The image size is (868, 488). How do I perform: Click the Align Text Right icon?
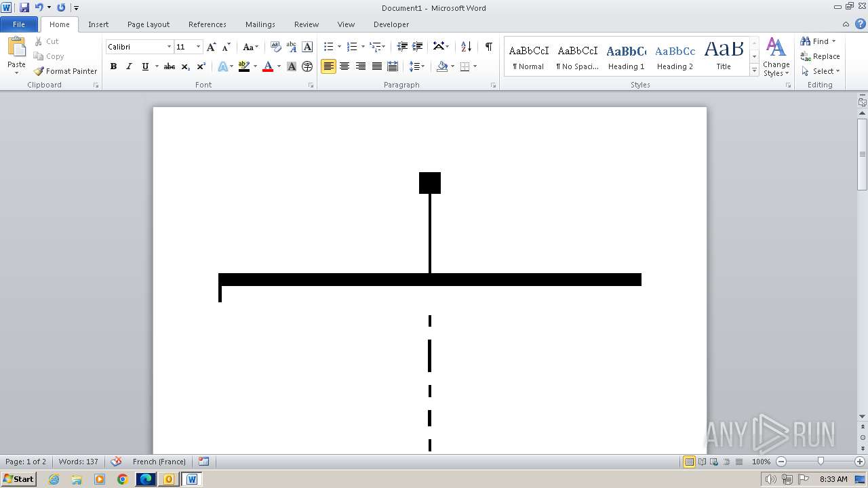point(361,66)
